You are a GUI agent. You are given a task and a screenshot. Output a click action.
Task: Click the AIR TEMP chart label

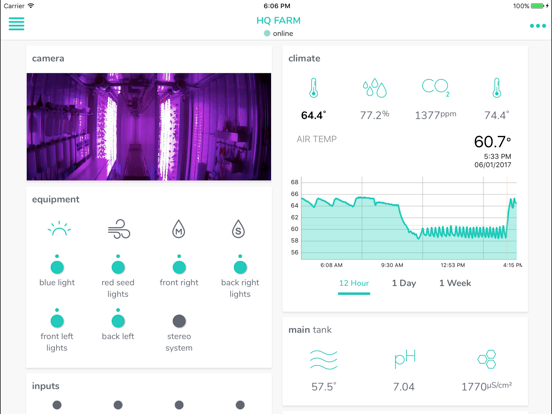click(316, 139)
